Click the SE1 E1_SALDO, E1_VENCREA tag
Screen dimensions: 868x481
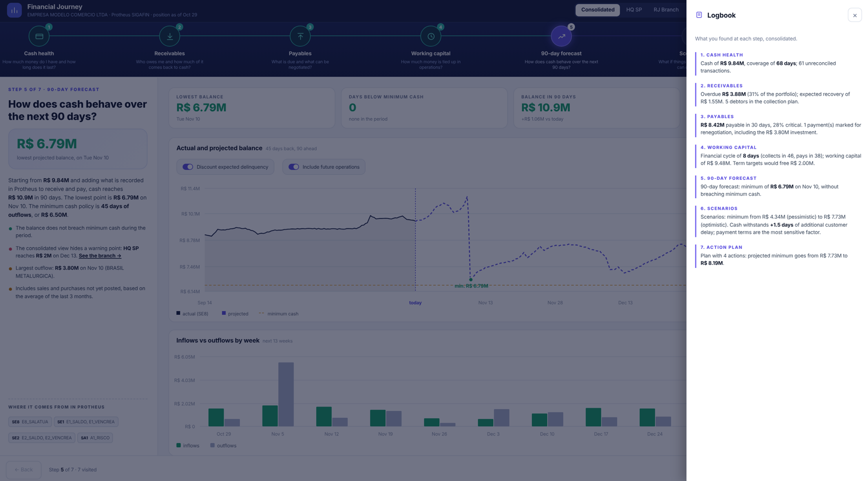pyautogui.click(x=86, y=422)
